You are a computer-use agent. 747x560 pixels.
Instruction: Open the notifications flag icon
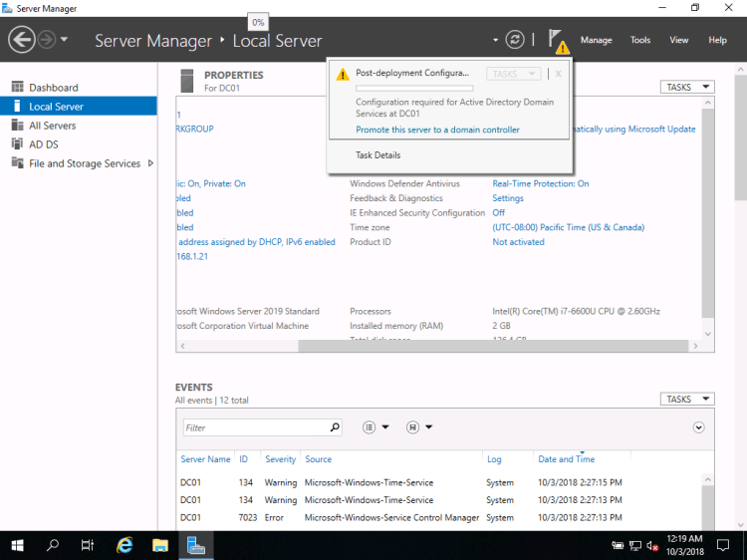coord(555,40)
